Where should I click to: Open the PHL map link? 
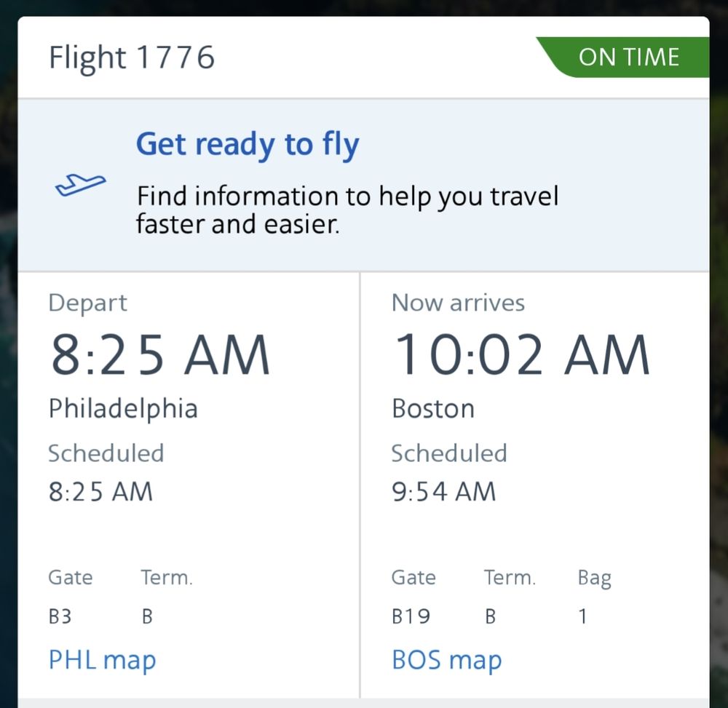[102, 660]
